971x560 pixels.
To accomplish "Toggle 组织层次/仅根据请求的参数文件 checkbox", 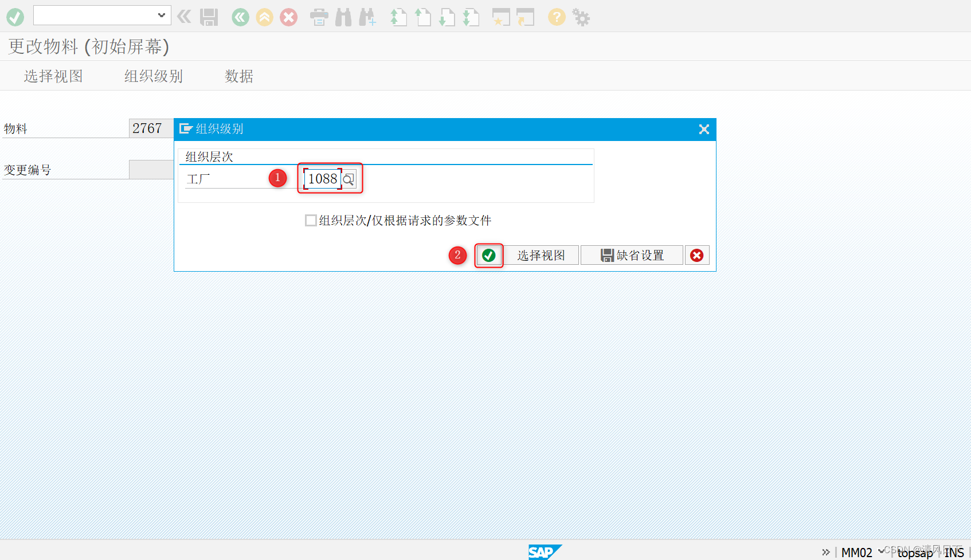I will 311,221.
